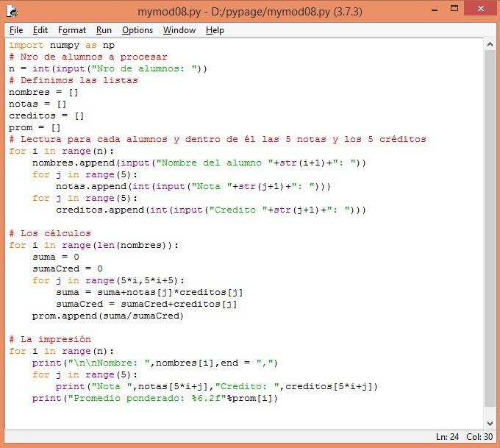Click the comment '# Definimos las listas'
This screenshot has height=448, width=500.
74,80
